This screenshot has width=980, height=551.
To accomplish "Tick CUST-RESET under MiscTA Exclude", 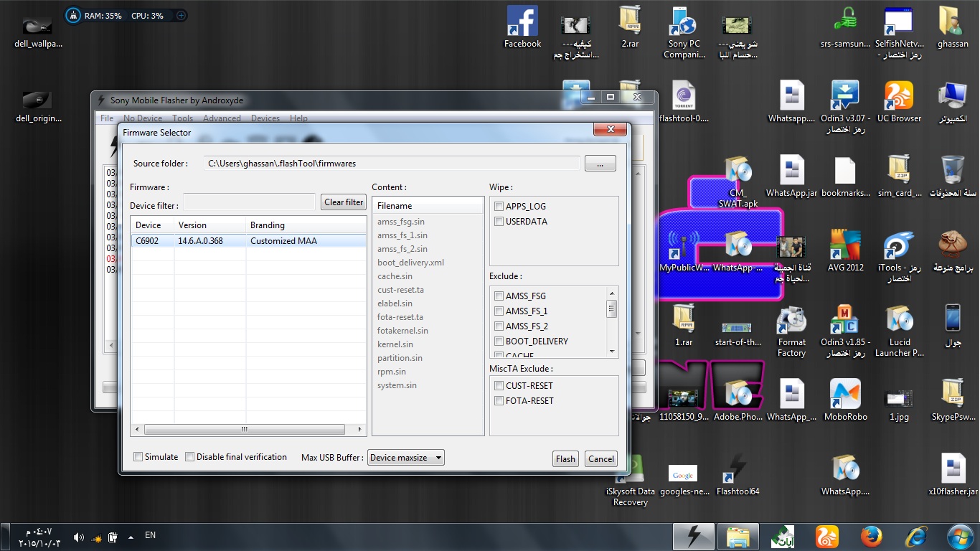I will click(499, 386).
